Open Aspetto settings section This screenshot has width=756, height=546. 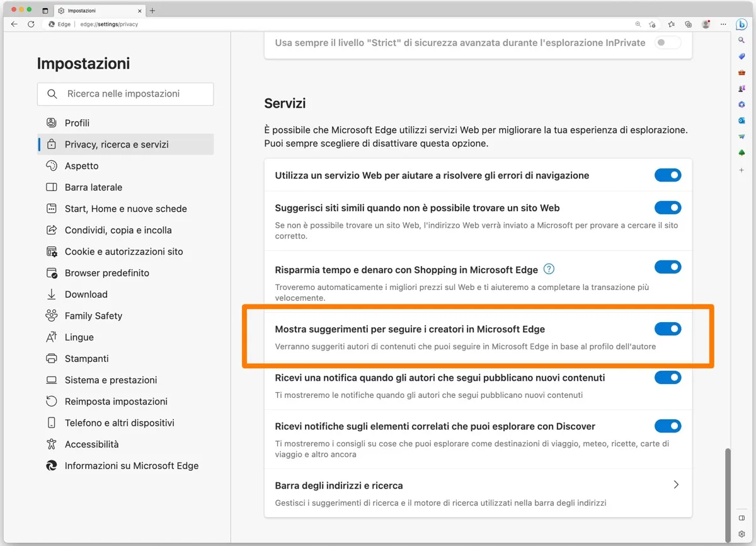[x=125, y=166]
